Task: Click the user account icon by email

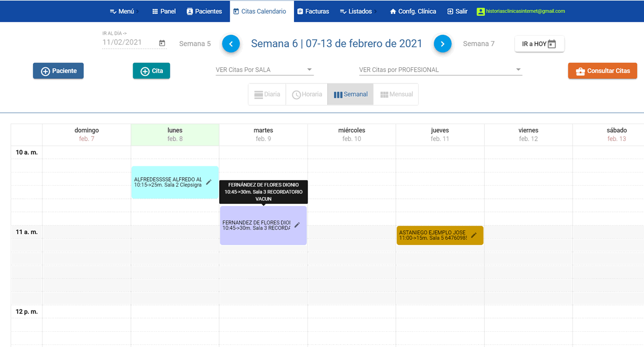Action: [x=480, y=11]
